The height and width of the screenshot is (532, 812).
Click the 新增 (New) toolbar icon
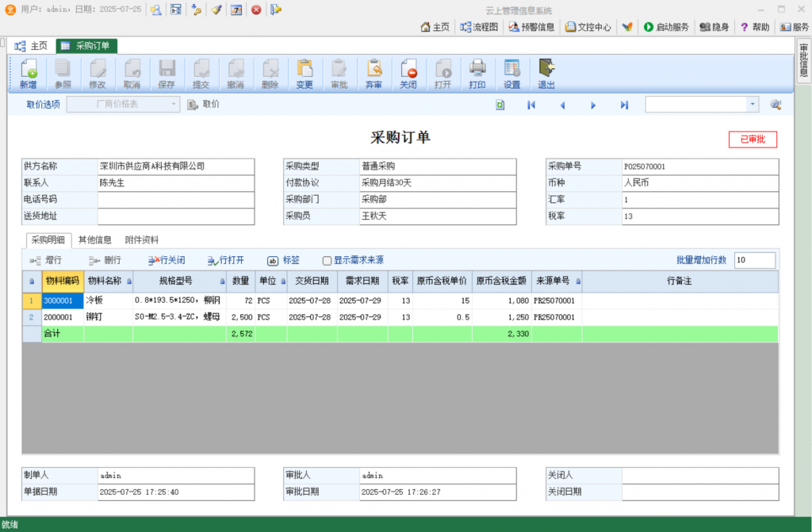tap(29, 74)
